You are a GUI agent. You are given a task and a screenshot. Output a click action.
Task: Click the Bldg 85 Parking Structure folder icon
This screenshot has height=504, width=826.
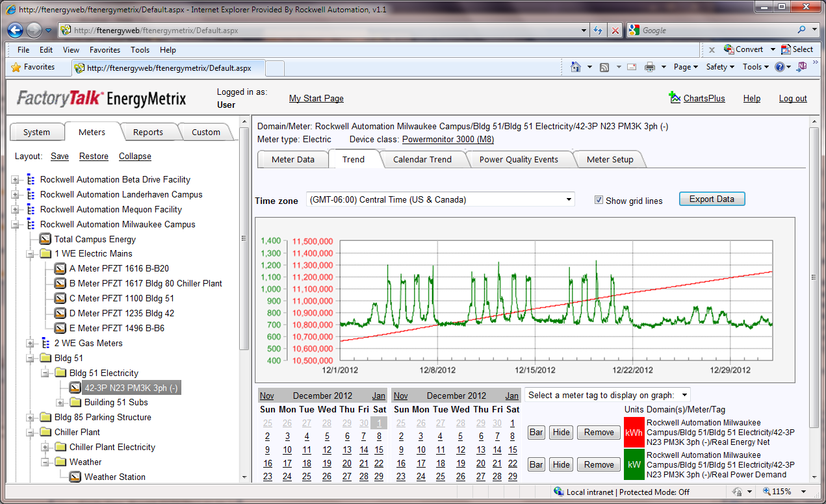[x=45, y=417]
